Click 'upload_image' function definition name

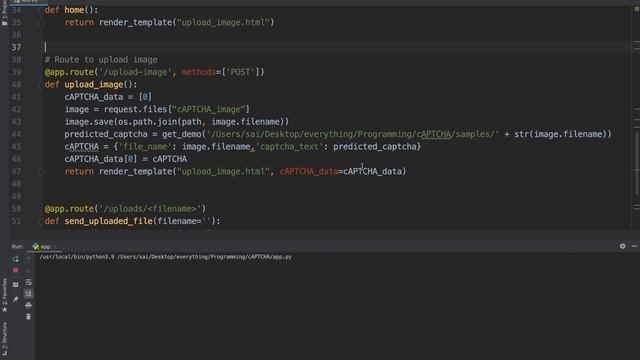93,84
